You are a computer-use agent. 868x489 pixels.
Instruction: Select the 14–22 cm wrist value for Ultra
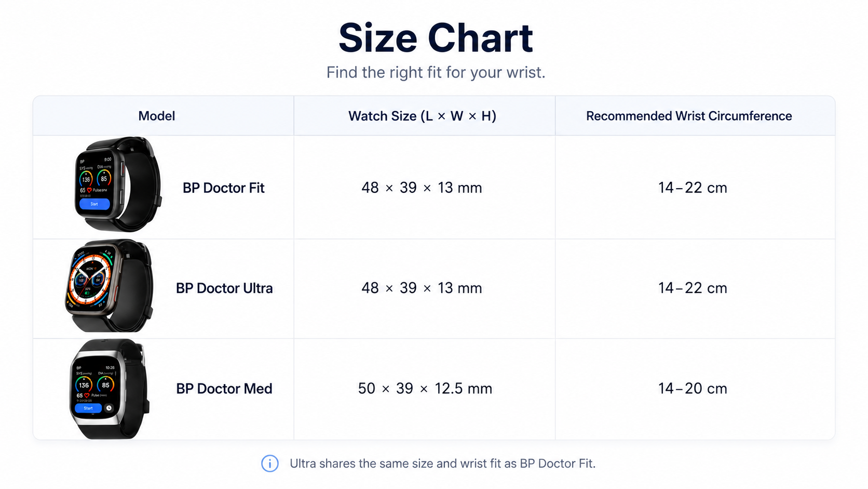pyautogui.click(x=693, y=288)
